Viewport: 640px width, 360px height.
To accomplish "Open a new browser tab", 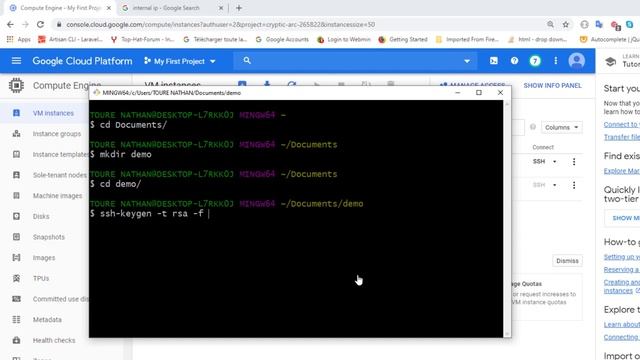I will pos(239,8).
